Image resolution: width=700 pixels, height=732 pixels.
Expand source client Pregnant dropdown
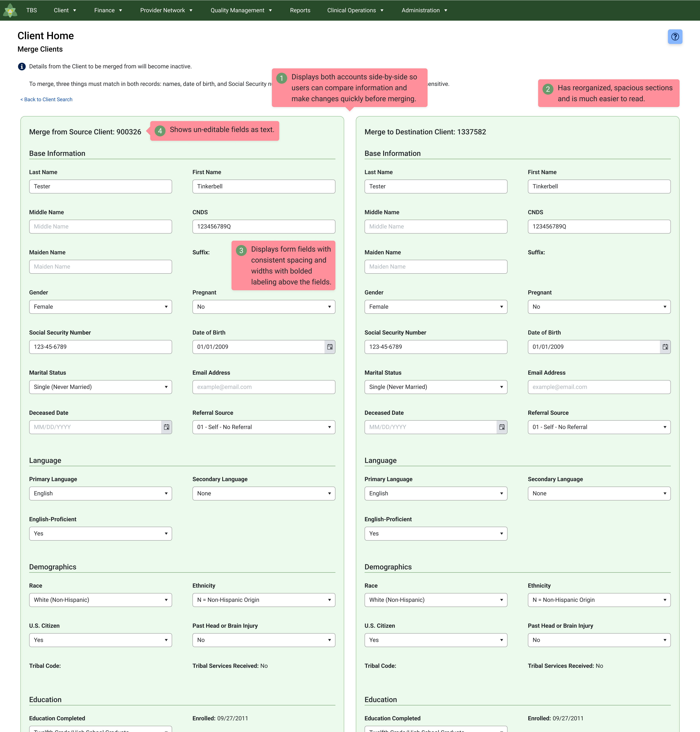coord(264,307)
